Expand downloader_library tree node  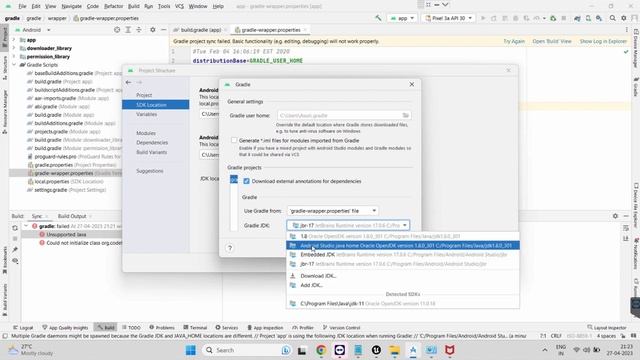coord(14,48)
